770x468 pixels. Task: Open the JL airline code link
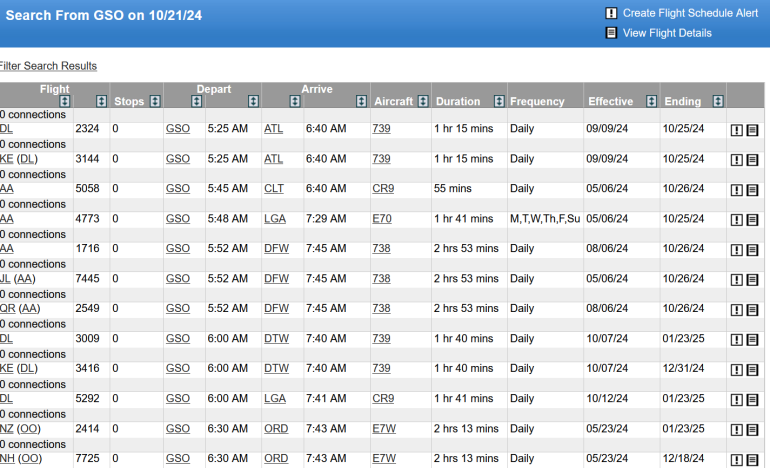click(6, 279)
